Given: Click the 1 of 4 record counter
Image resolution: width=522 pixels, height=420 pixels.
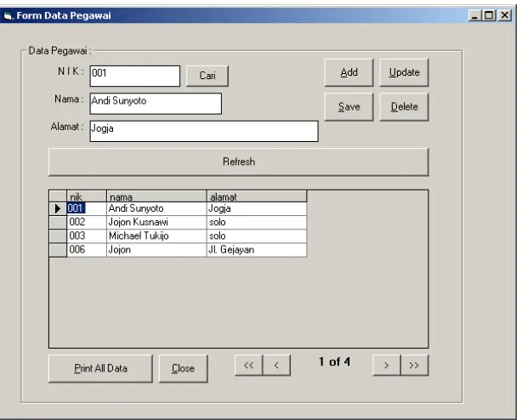Looking at the screenshot, I should (x=334, y=361).
